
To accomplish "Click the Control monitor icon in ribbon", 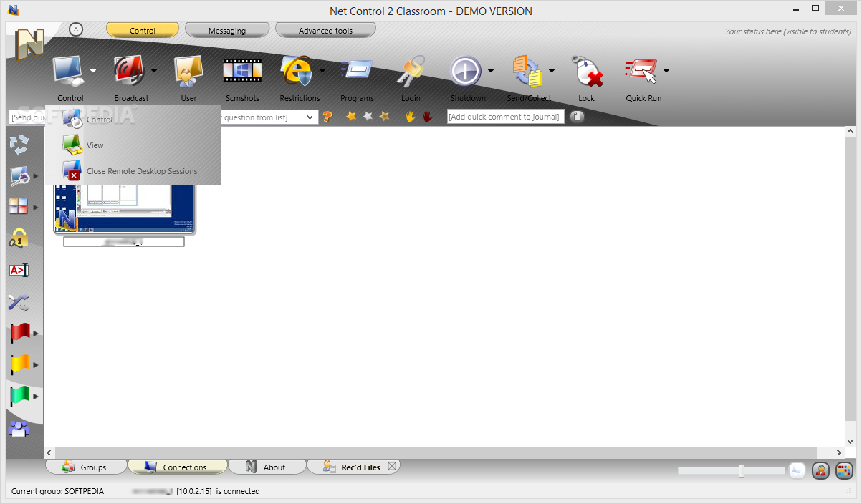I will tap(68, 72).
